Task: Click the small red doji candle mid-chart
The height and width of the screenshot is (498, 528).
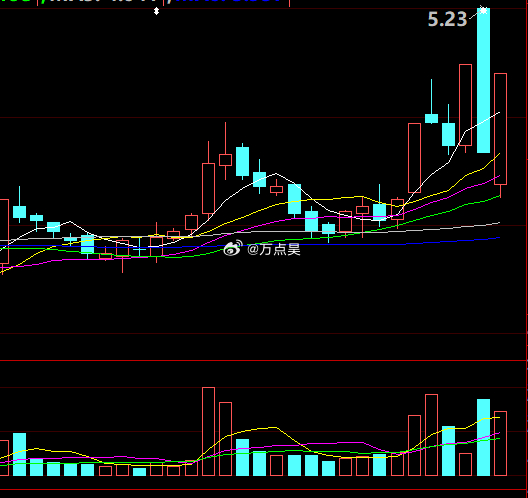Action: pos(276,189)
